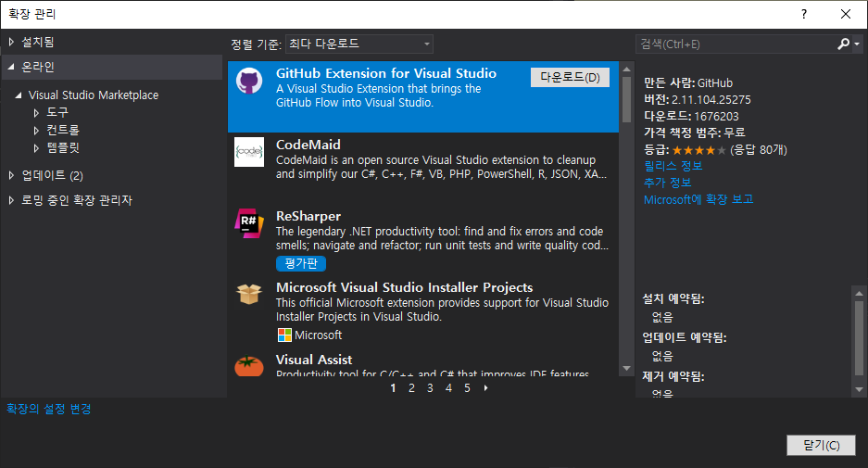
Task: Click details pane scrollbar down arrow
Action: 859,390
